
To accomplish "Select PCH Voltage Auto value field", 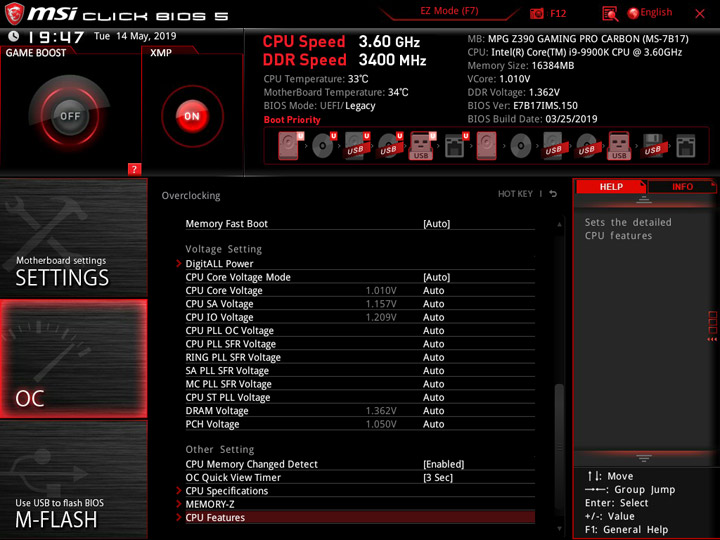I will (x=433, y=424).
